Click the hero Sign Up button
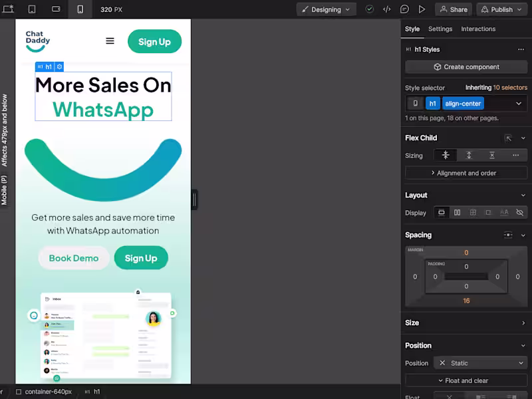Image resolution: width=532 pixels, height=399 pixels. pos(141,258)
